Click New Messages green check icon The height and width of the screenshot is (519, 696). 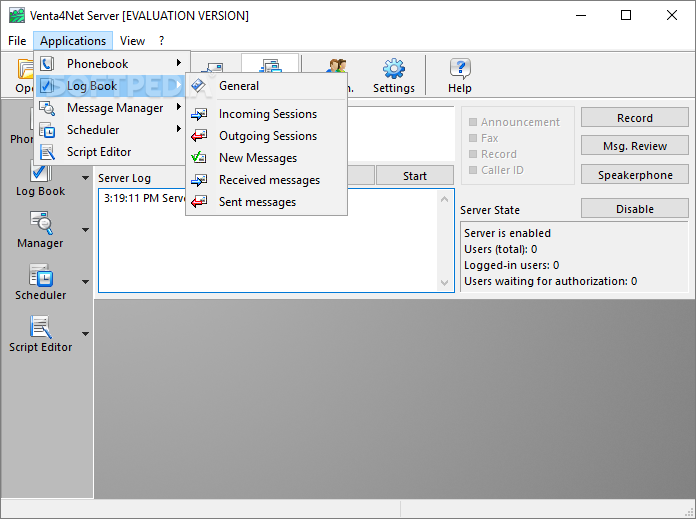(198, 158)
